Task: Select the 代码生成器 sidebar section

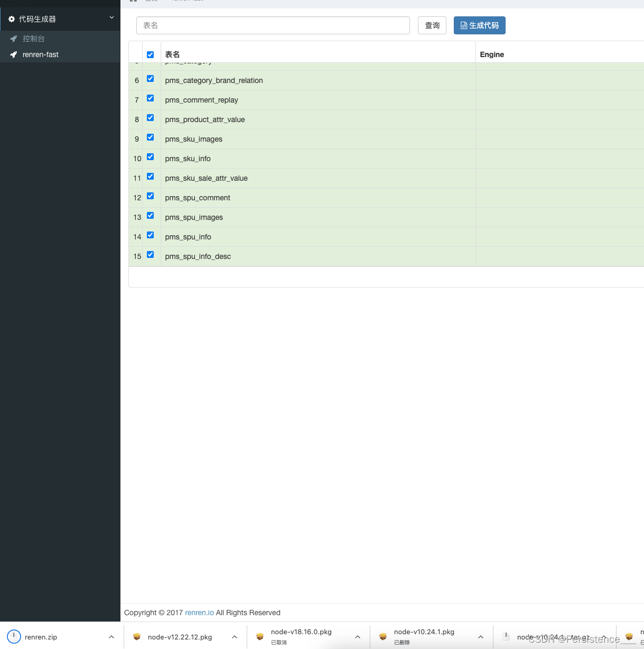Action: [x=60, y=19]
